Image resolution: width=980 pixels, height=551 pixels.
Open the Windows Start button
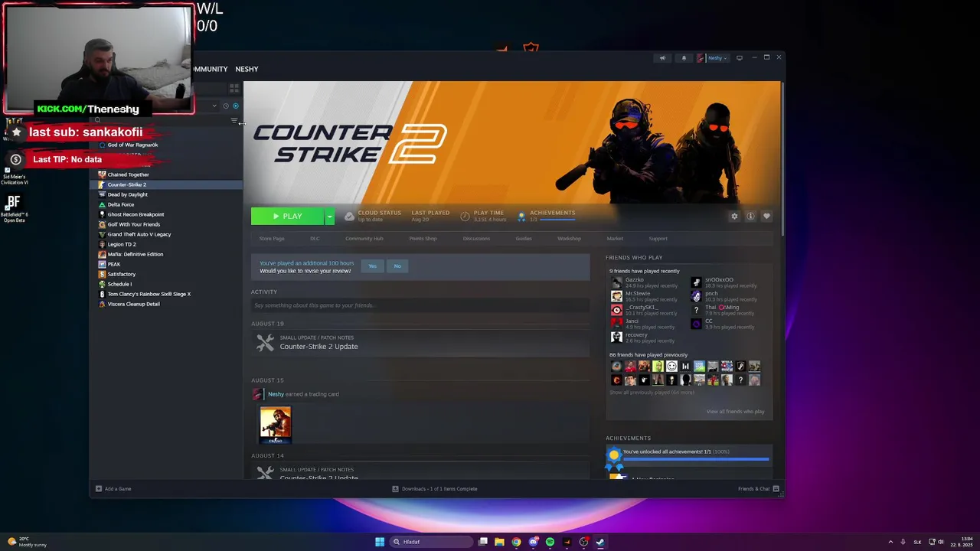click(380, 542)
